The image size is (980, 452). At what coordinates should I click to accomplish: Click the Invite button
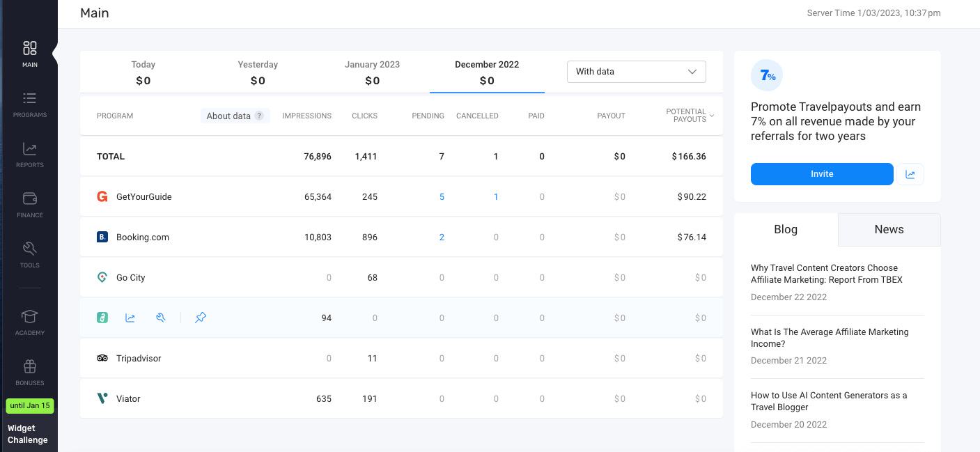[822, 174]
